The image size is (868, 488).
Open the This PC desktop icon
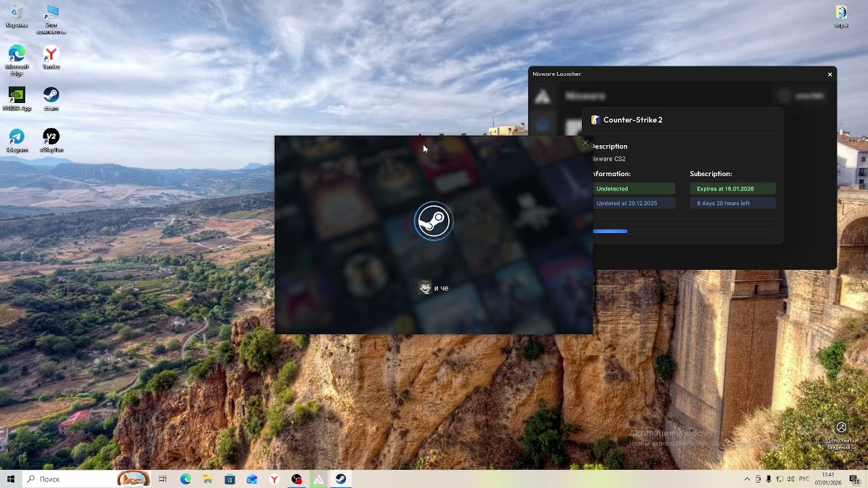[x=51, y=19]
